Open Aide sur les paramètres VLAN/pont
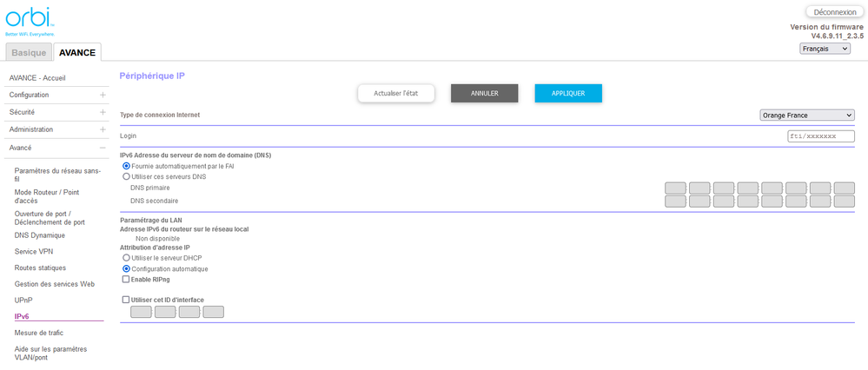The image size is (868, 370). [51, 353]
